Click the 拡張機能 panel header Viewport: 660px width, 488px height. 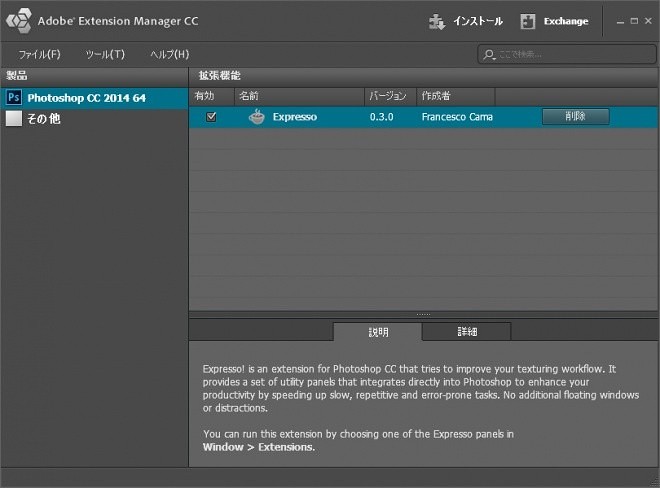click(423, 76)
